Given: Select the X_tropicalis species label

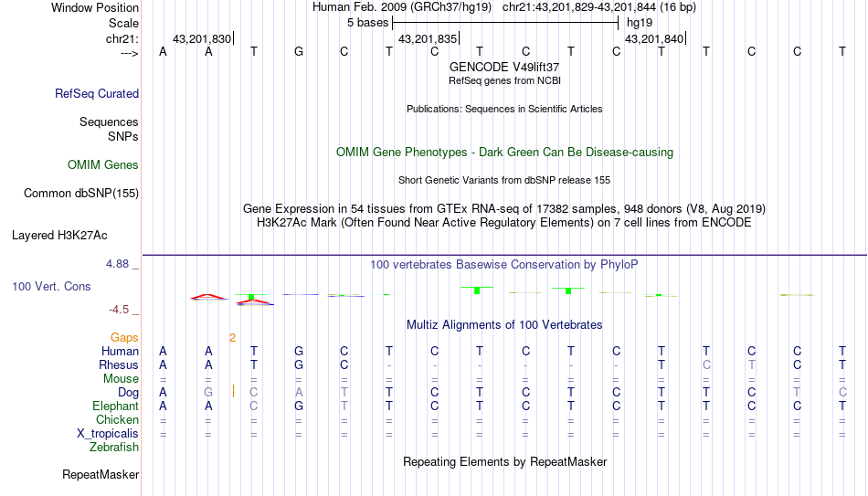Looking at the screenshot, I should coord(108,434).
